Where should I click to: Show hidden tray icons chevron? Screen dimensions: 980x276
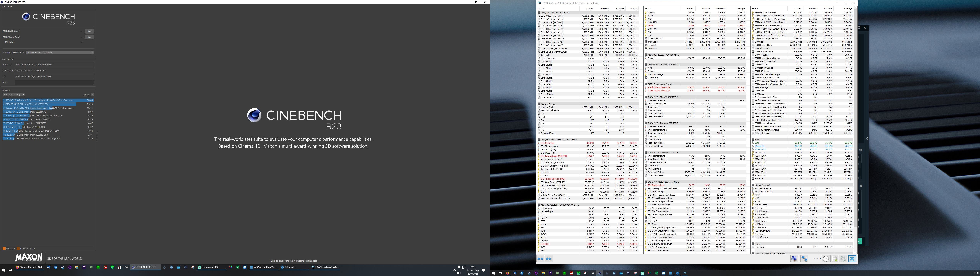[454, 270]
